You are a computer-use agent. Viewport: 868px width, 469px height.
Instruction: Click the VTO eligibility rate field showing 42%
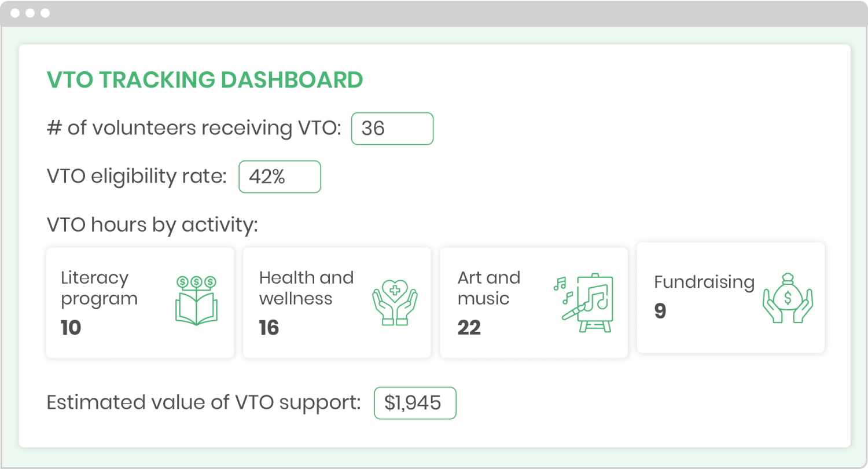pyautogui.click(x=279, y=177)
